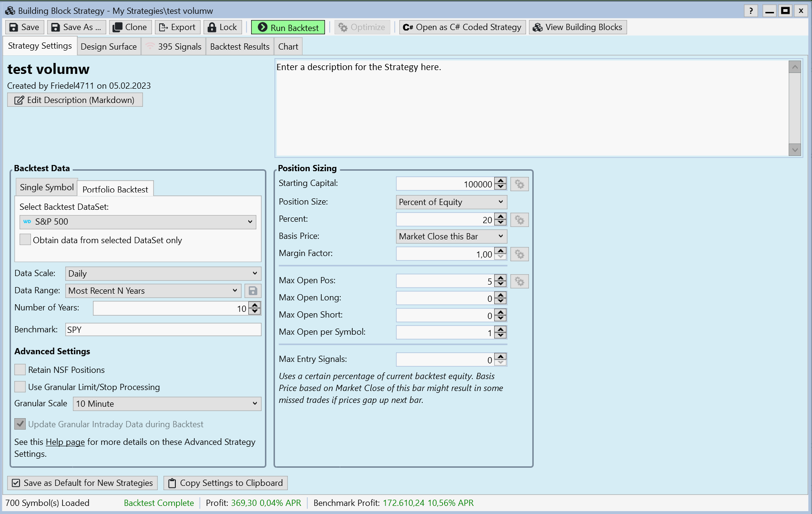Click save icon beside Data Range dropdown
Viewport: 812px width, 514px height.
(253, 291)
